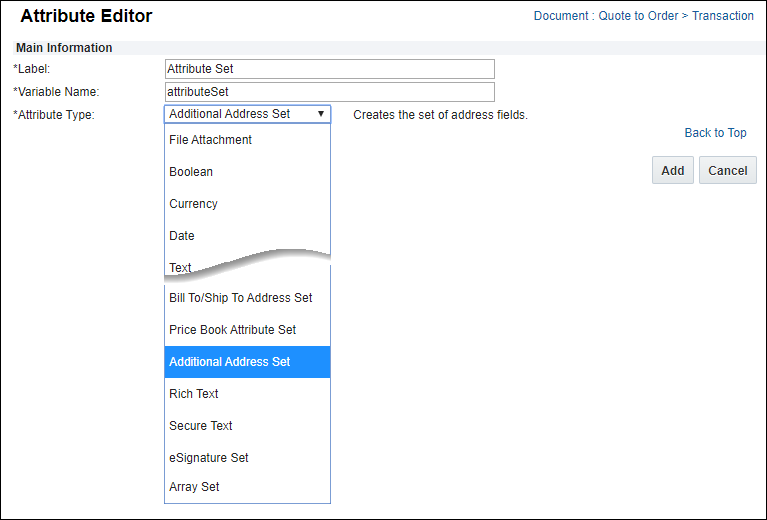Select the Text option
The image size is (767, 520).
pos(180,268)
